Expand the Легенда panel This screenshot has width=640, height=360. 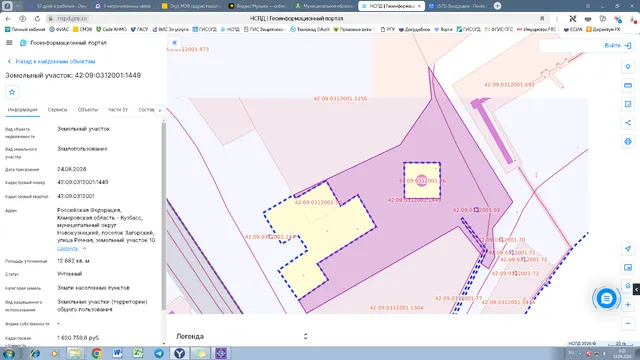tap(305, 336)
